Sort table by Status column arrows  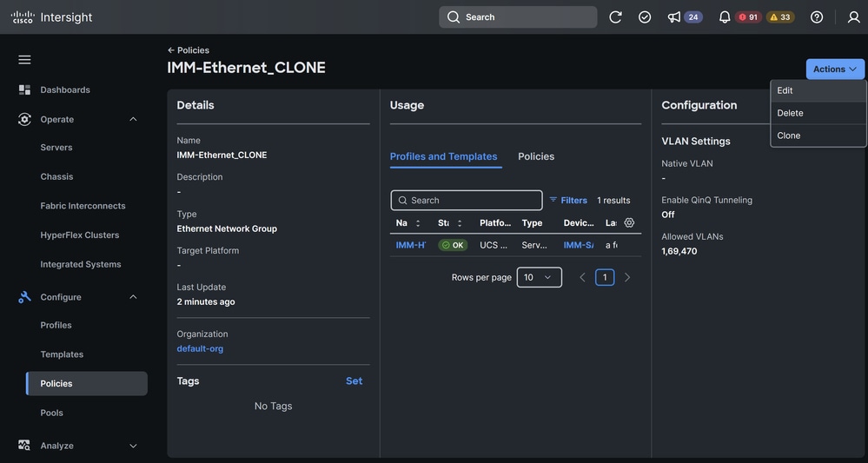[x=460, y=223]
